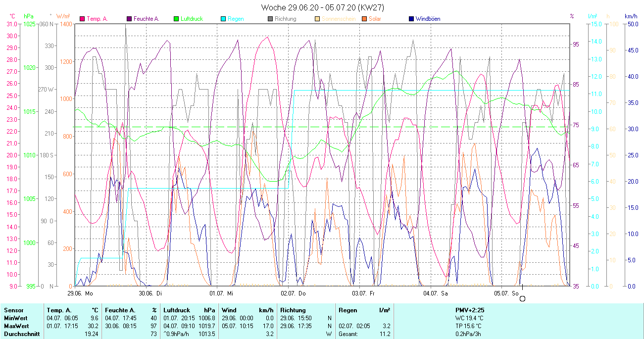
Task: Click the '03.07. Fr' date label
Action: coord(363,293)
